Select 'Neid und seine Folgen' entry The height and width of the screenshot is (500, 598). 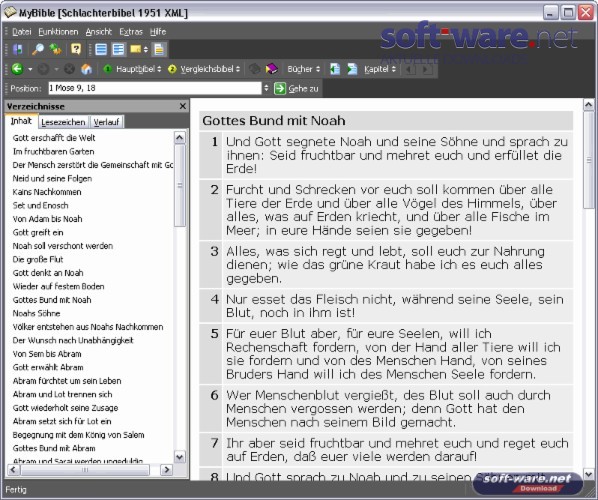click(52, 178)
